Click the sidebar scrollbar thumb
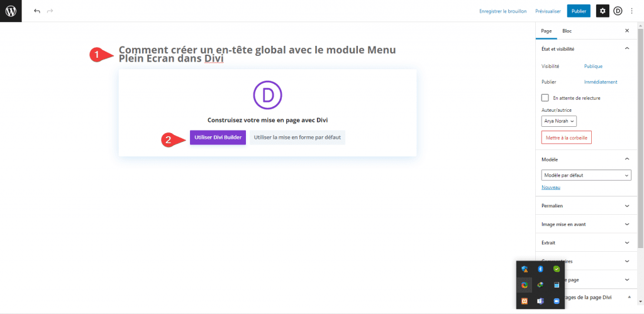This screenshot has width=644, height=314. tap(641, 138)
